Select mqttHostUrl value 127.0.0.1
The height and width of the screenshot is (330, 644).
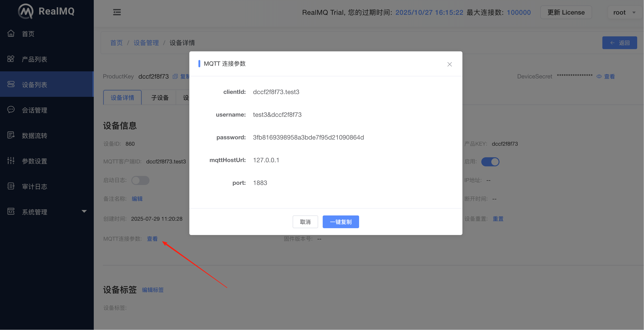[266, 160]
